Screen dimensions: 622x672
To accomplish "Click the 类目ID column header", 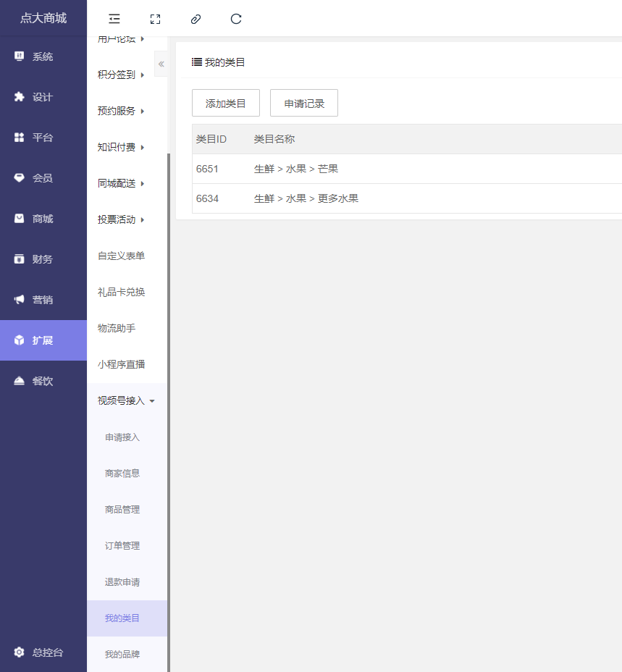I will [x=211, y=139].
